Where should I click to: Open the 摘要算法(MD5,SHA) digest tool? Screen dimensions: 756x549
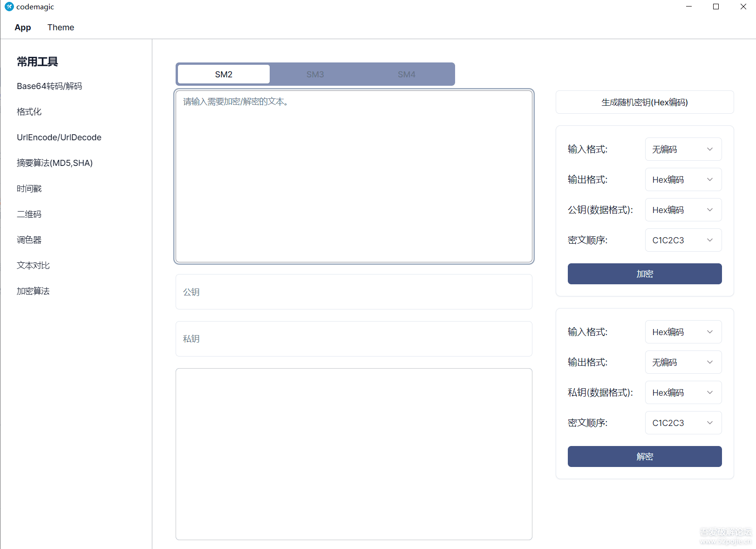55,163
